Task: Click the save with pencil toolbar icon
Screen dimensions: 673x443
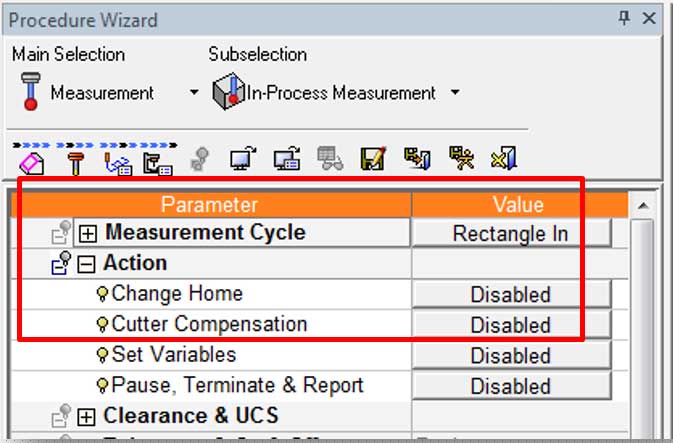Action: [x=374, y=158]
